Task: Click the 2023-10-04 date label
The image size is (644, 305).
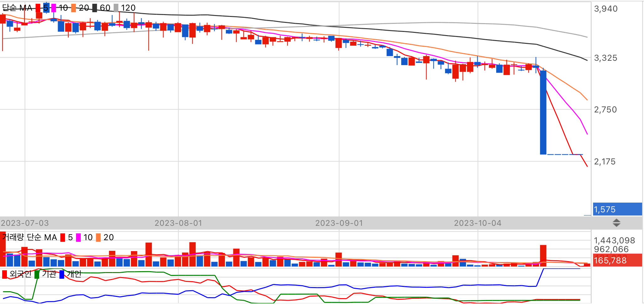Action: point(478,223)
